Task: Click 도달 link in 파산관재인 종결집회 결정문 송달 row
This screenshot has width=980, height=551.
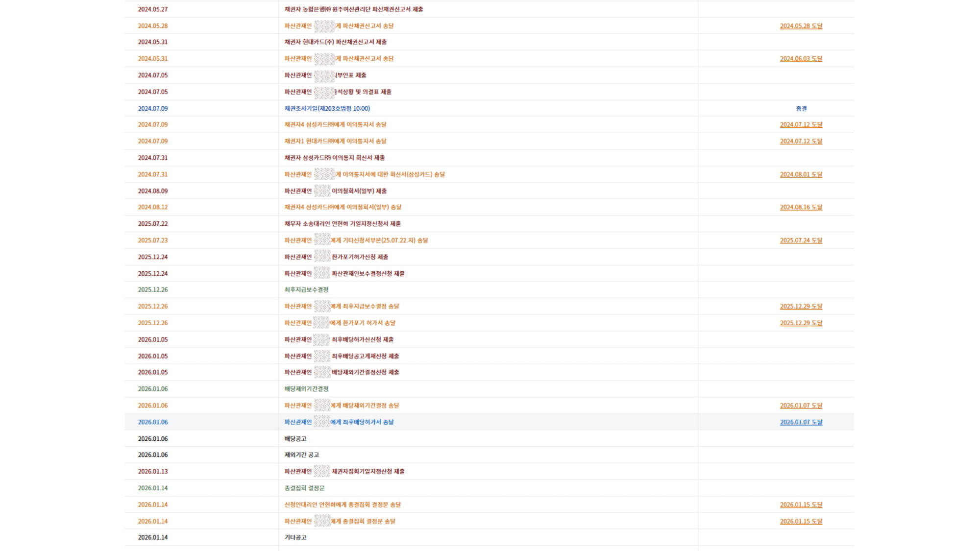Action: 801,522
